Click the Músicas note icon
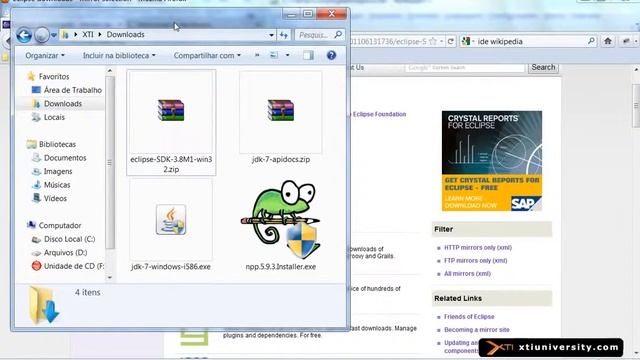This screenshot has width=640, height=360. [36, 185]
